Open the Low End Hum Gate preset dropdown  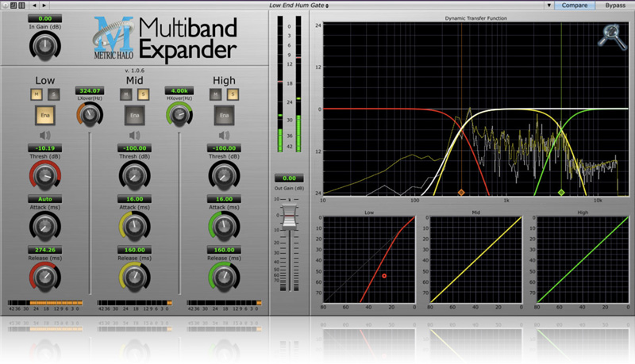coord(298,6)
